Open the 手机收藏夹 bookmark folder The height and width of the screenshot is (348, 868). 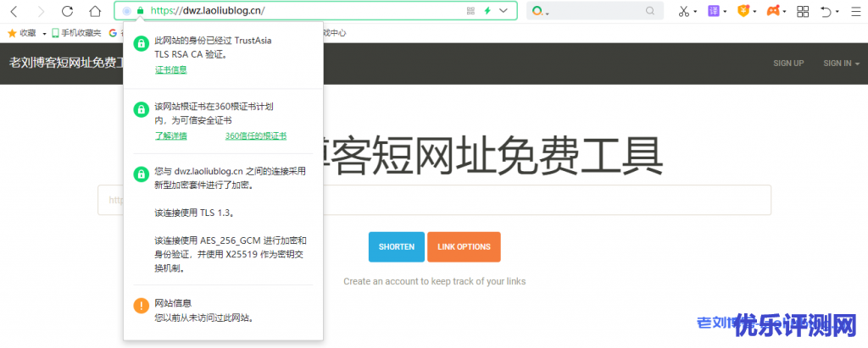[x=76, y=33]
